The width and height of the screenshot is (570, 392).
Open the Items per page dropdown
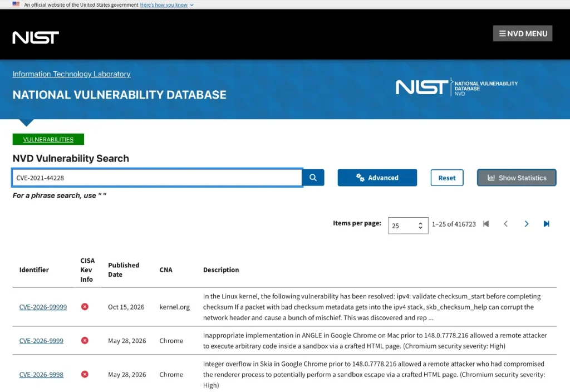tap(408, 226)
